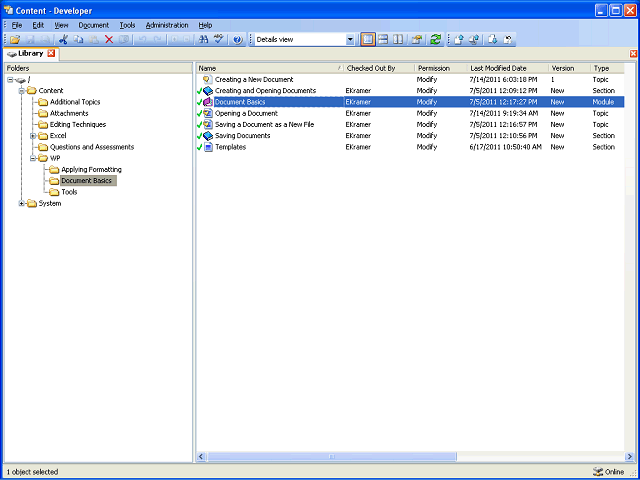This screenshot has width=640, height=480.
Task: Open Help via blue question mark icon
Action: (x=238, y=40)
